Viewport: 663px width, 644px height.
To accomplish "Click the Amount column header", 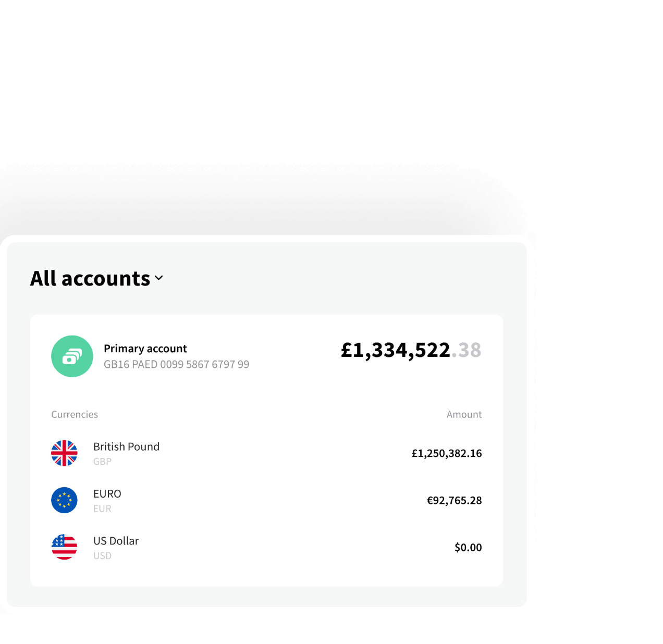I will tap(464, 414).
